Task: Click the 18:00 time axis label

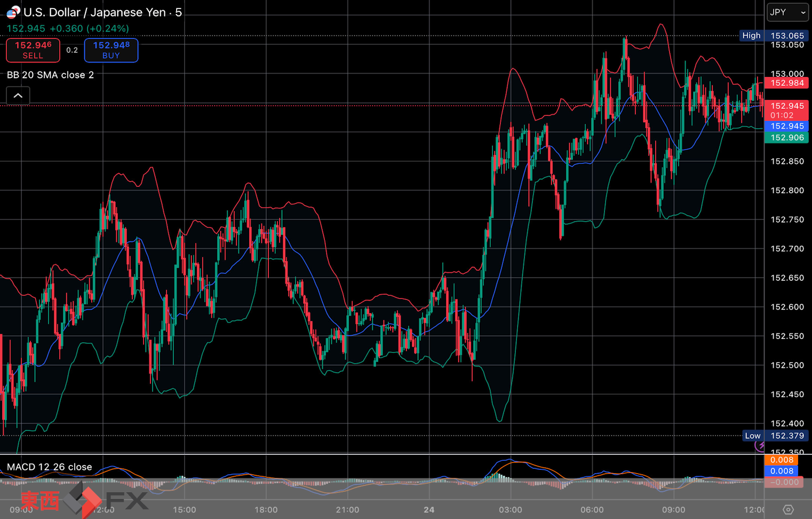Action: coord(266,509)
